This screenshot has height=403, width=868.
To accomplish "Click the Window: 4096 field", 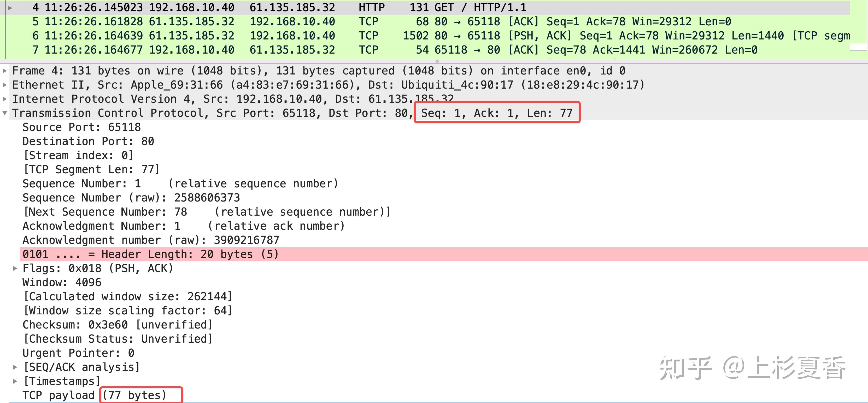I will (x=62, y=283).
